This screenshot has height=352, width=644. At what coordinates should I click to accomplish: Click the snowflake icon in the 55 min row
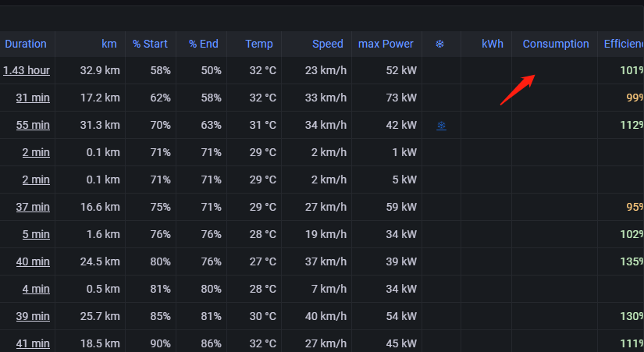point(441,125)
